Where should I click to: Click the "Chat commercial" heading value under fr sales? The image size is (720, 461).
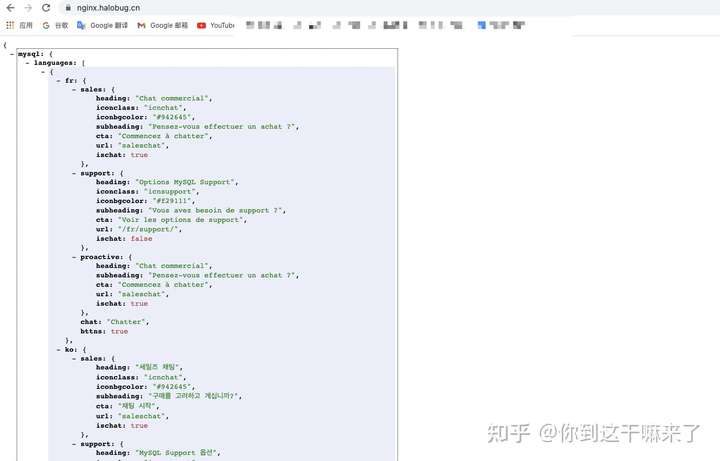173,98
